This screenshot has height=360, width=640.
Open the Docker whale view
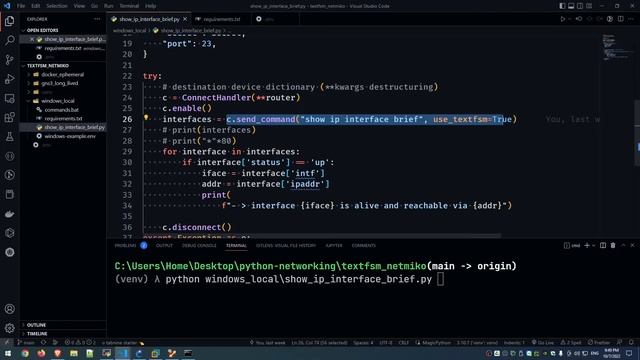(9, 214)
